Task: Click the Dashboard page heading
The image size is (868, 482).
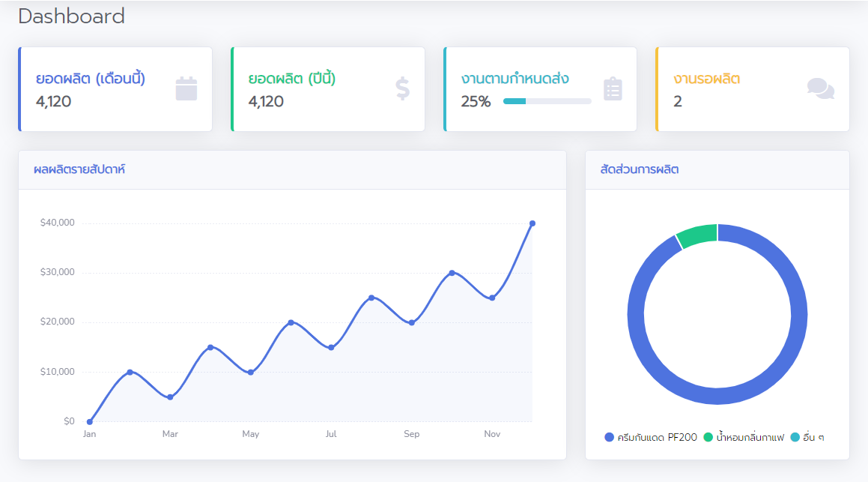Action: [x=71, y=16]
